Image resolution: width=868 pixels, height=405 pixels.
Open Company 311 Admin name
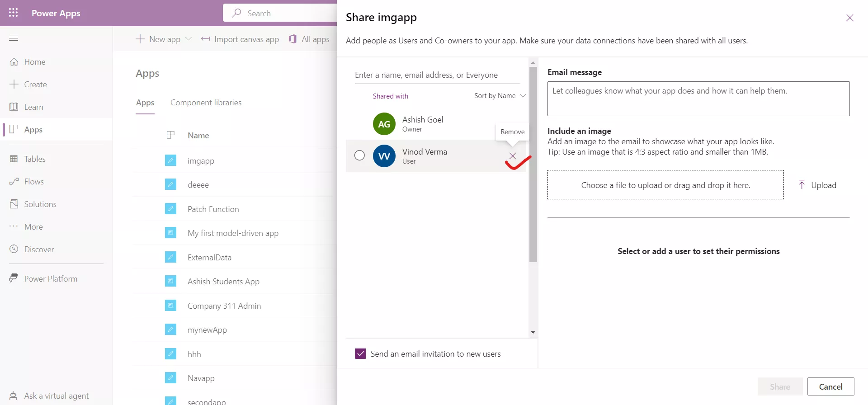224,306
